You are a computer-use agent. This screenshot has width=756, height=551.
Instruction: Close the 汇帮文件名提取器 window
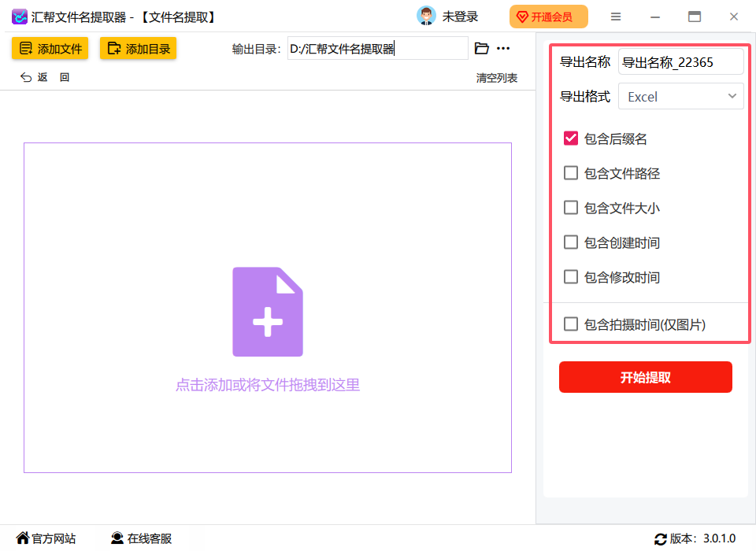(734, 17)
